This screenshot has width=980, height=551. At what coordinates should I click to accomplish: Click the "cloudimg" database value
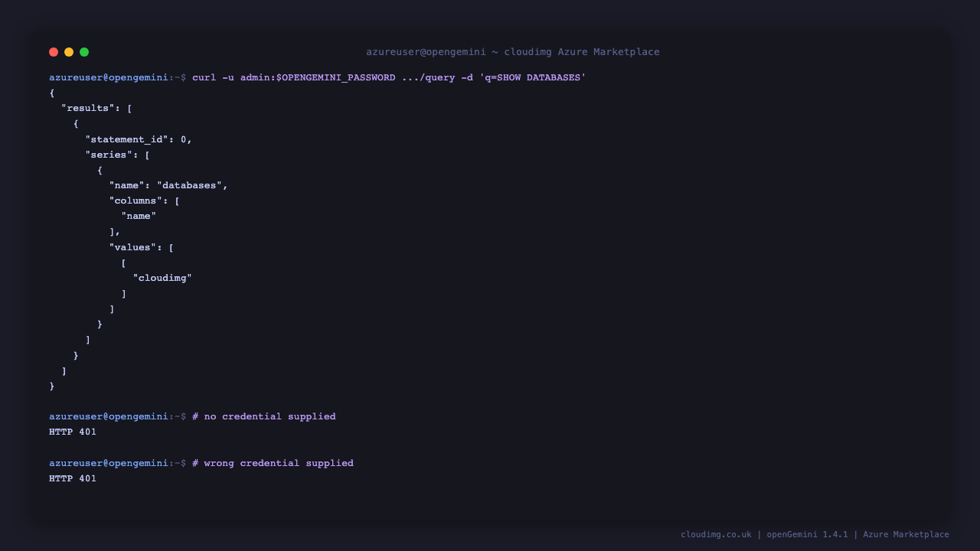pos(162,278)
